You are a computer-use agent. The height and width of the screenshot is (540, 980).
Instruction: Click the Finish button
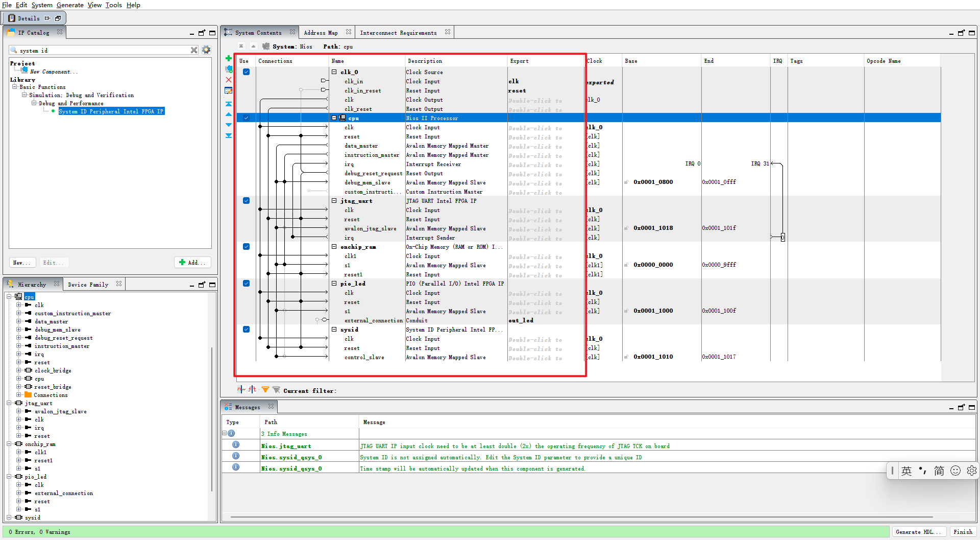click(x=963, y=532)
